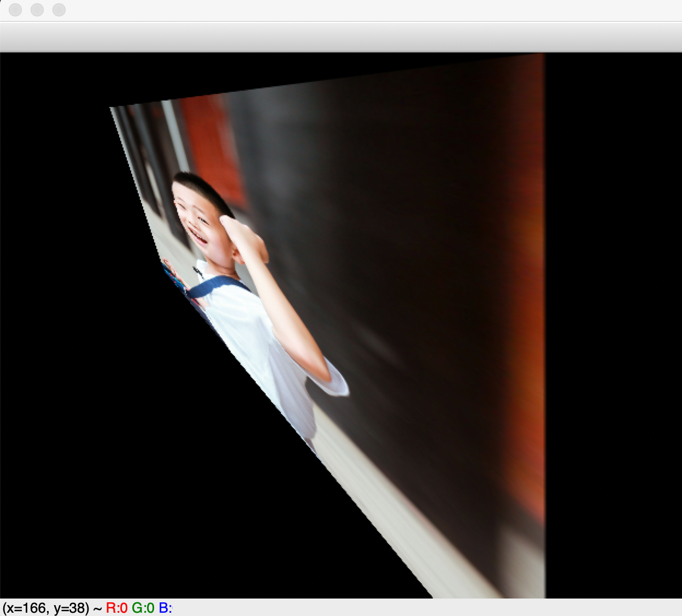
Task: Click the zoom window button
Action: pyautogui.click(x=59, y=10)
